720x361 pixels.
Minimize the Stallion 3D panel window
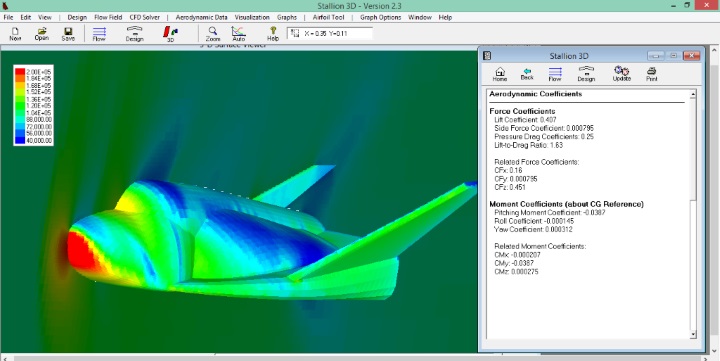(x=656, y=56)
